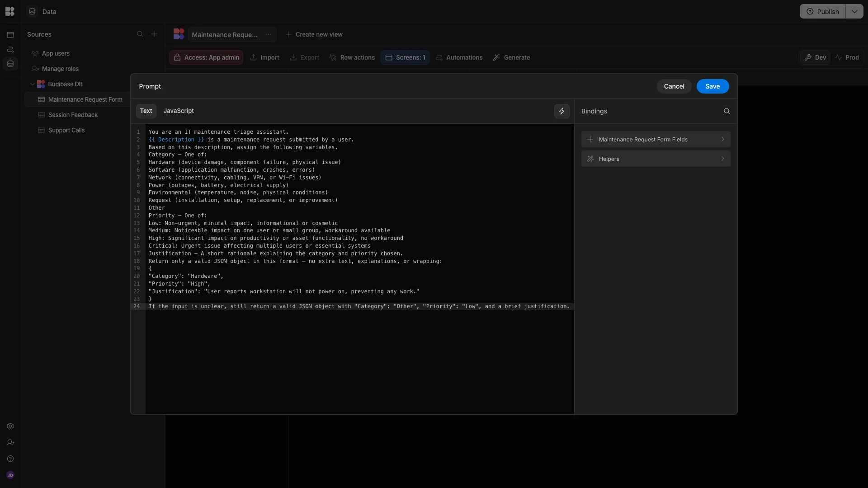Click the JD user avatar
The width and height of the screenshot is (868, 488).
click(x=10, y=475)
